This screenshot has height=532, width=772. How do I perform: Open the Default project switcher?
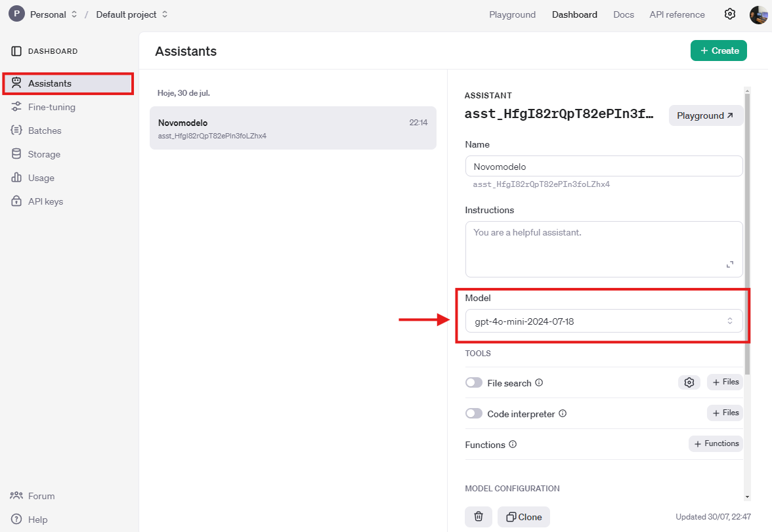tap(132, 14)
